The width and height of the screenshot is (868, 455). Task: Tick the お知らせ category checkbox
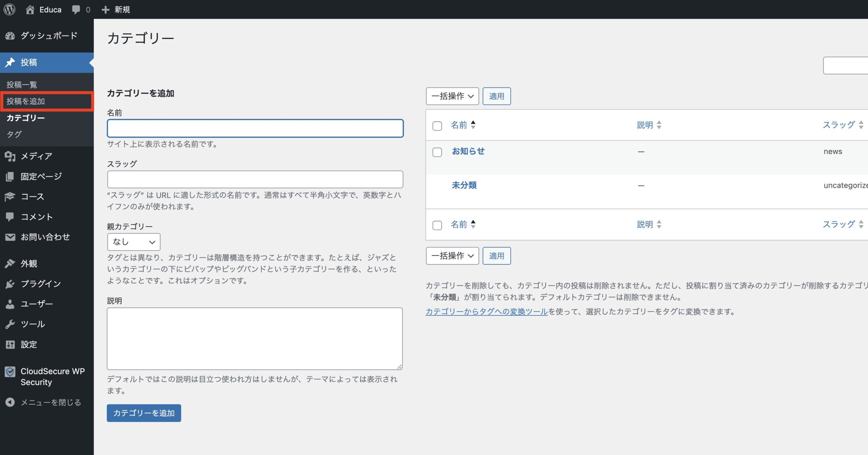click(x=437, y=152)
